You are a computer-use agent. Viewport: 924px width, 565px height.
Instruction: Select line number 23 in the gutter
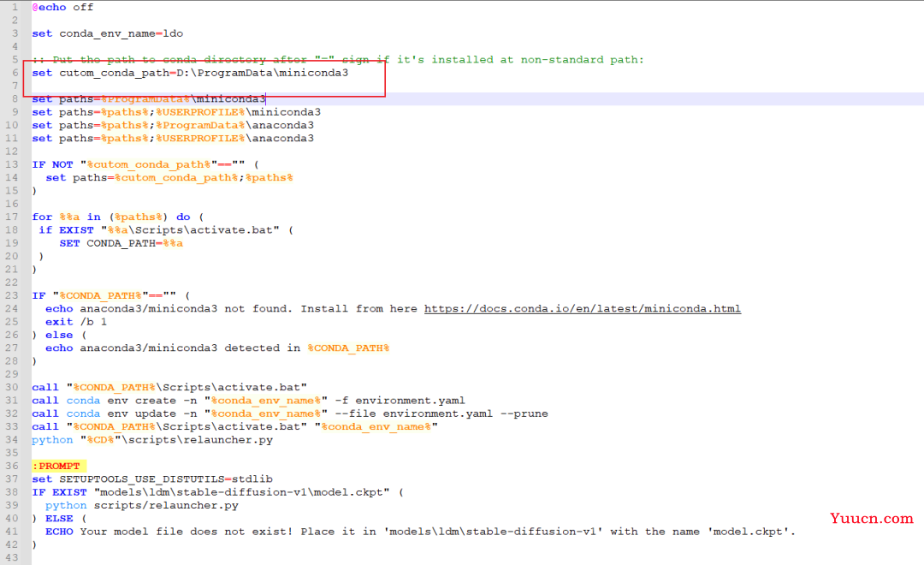15,295
